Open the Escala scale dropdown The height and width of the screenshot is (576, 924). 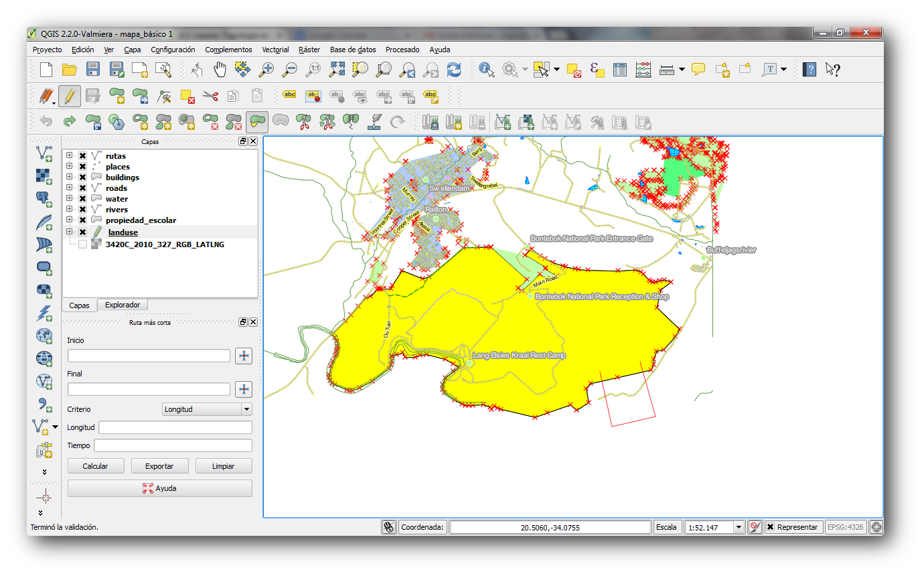tap(739, 527)
